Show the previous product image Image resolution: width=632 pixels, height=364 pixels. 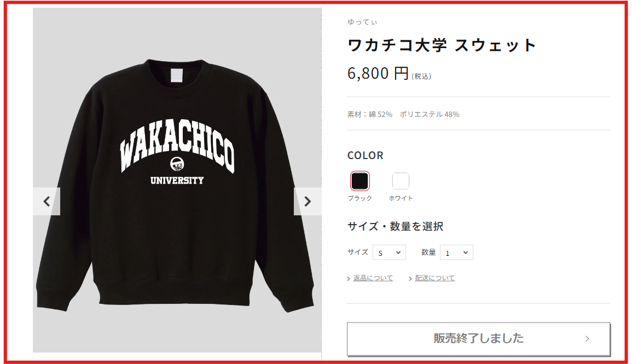[47, 201]
